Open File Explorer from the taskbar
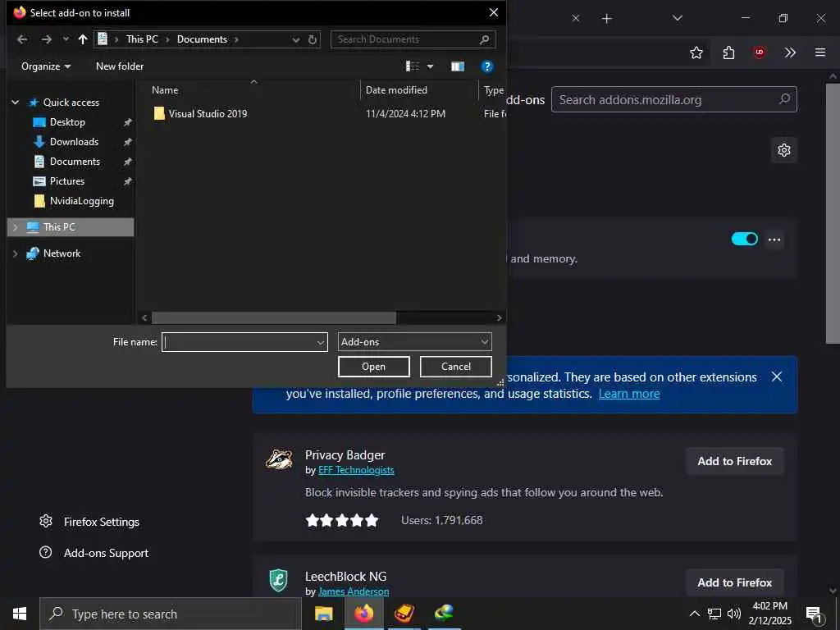 (323, 614)
